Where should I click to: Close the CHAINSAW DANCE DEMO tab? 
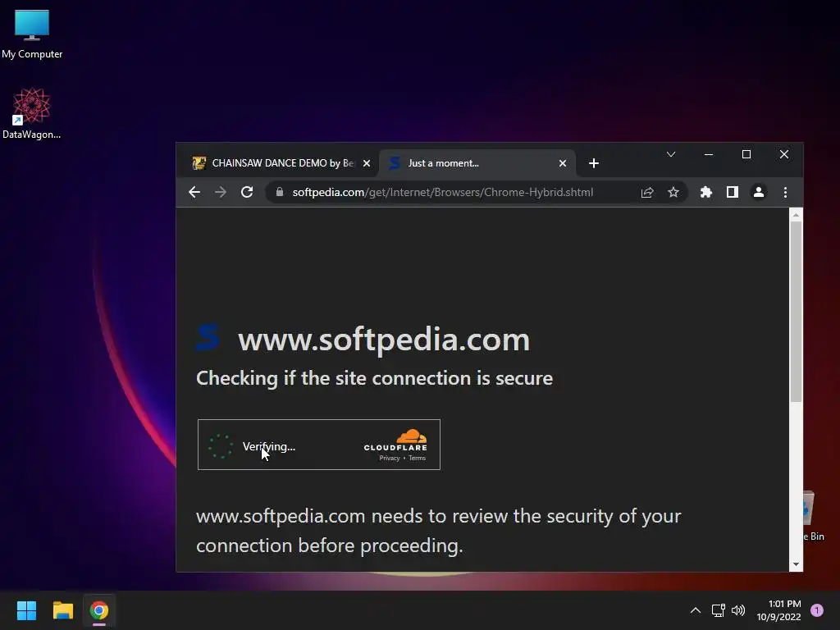(x=367, y=163)
